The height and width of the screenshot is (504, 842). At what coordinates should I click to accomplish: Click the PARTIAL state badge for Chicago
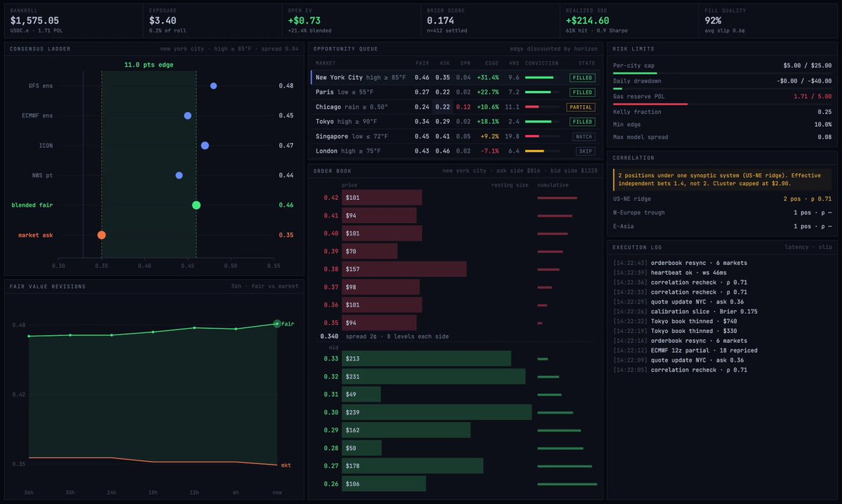(x=581, y=107)
